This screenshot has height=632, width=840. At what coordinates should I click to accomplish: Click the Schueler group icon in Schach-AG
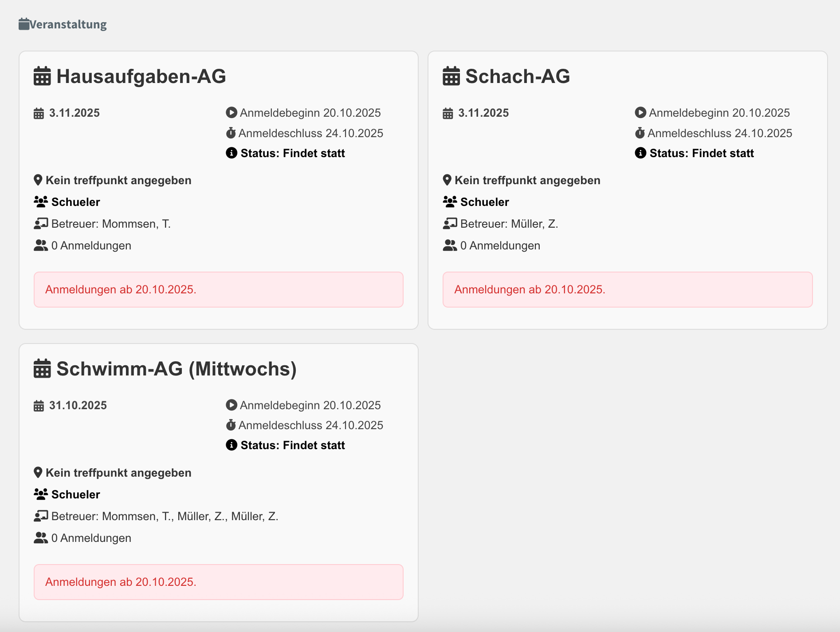click(450, 202)
